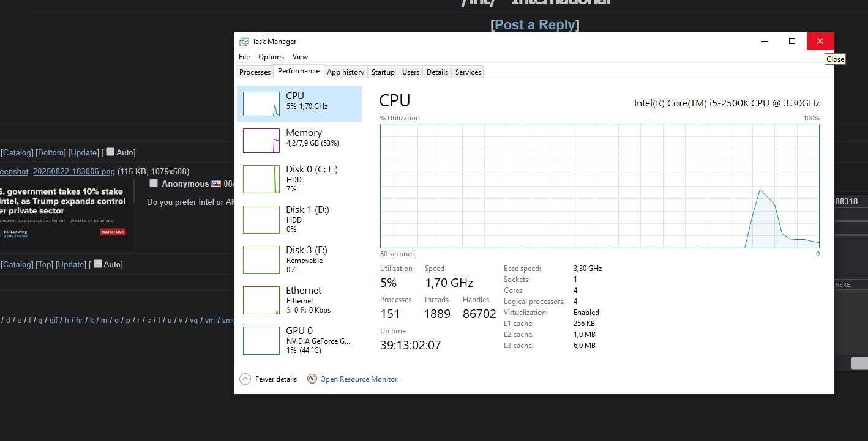The height and width of the screenshot is (441, 868).
Task: Open the Startup tab
Action: pos(383,72)
